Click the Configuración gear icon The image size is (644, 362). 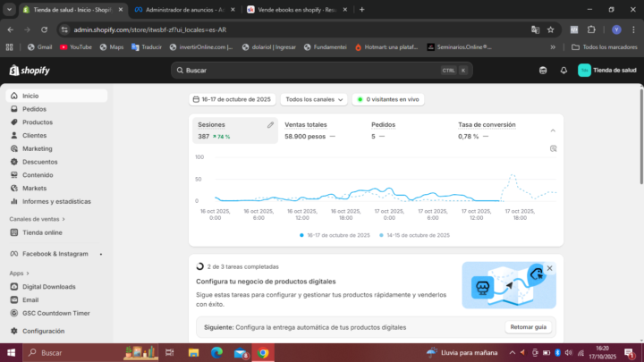[x=14, y=331]
